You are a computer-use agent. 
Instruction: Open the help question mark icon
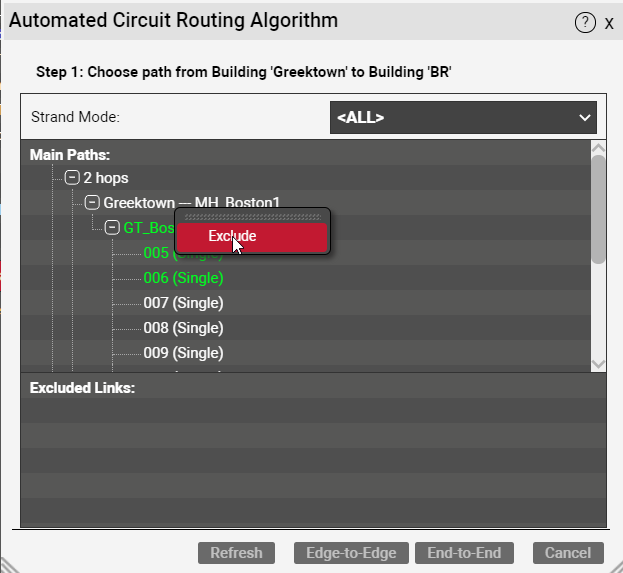(x=585, y=23)
